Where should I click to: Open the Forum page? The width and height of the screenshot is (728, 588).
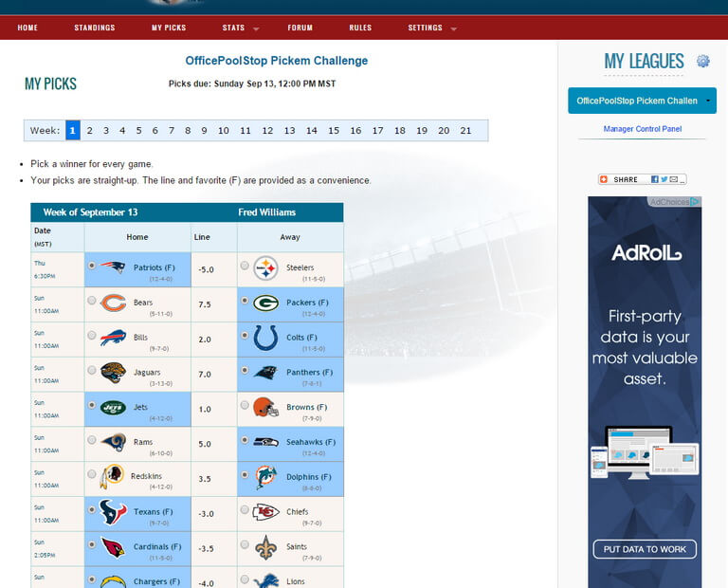[300, 28]
